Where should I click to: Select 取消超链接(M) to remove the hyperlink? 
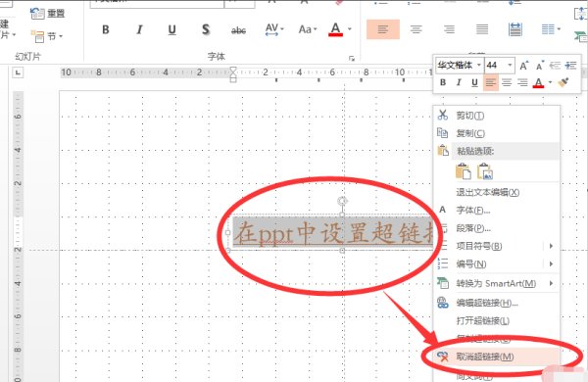point(497,357)
